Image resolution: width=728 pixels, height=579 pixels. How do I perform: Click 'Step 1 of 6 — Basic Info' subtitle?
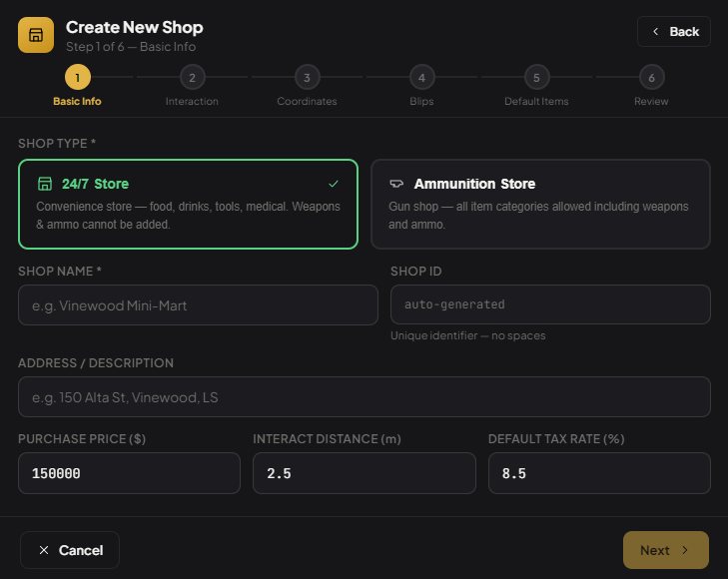coord(131,47)
